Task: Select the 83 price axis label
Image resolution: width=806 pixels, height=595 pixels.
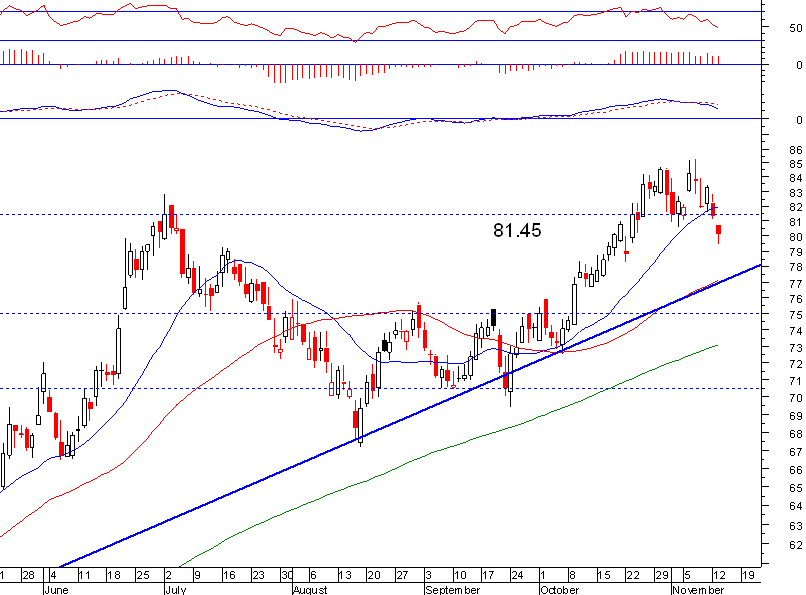Action: point(796,193)
